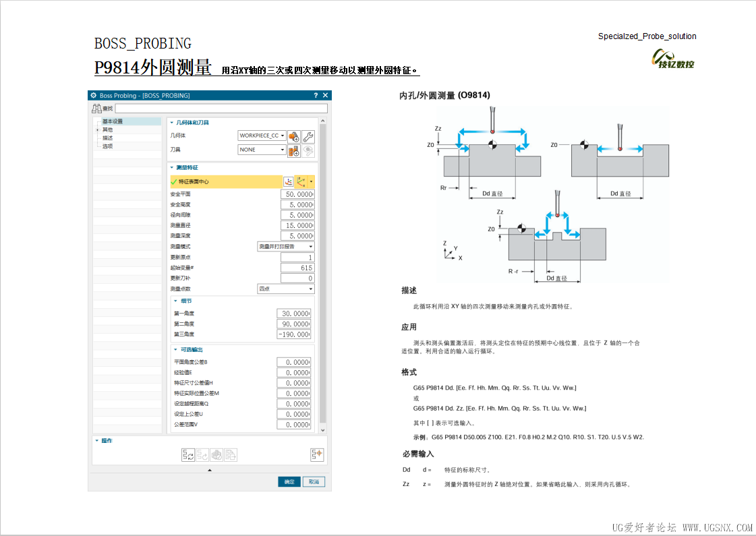Click the 径向间隙 value field

coord(297,215)
